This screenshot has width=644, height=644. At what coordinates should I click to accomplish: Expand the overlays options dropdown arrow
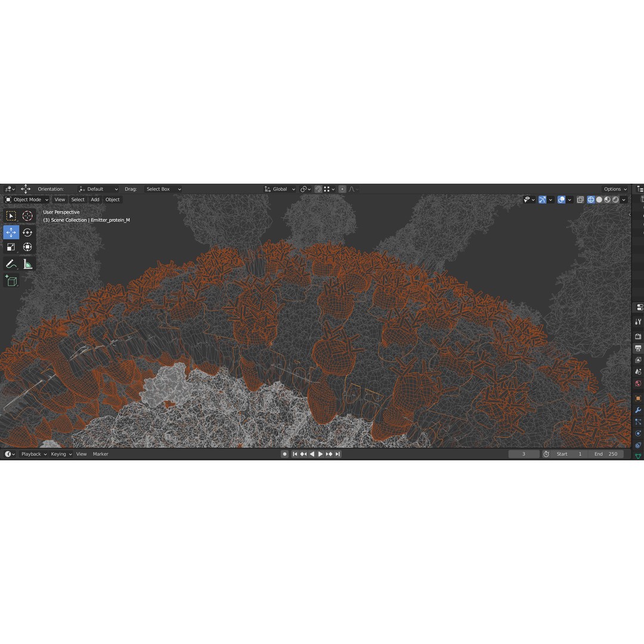point(569,200)
